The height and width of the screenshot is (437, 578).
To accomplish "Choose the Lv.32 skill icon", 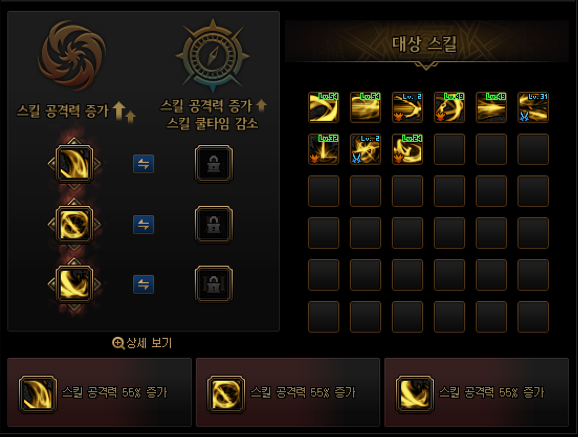I will click(323, 149).
